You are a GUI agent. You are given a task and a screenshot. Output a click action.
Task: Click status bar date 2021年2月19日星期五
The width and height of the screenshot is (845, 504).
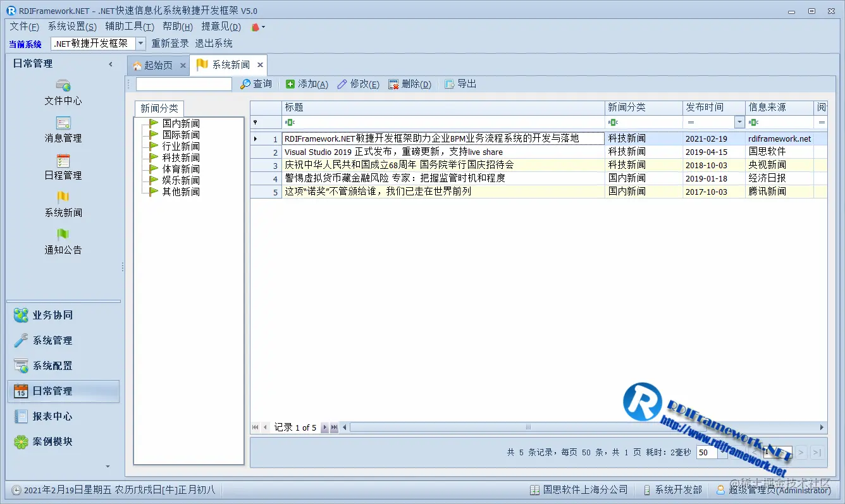[68, 490]
